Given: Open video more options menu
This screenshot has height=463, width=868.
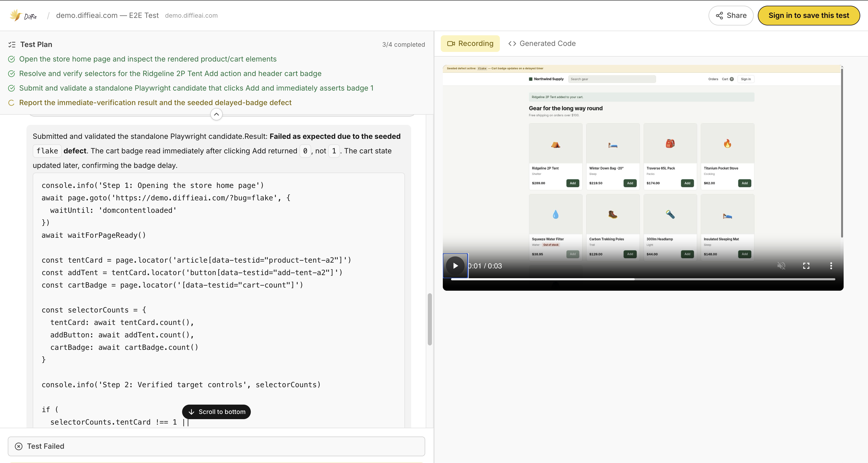Looking at the screenshot, I should [x=831, y=266].
